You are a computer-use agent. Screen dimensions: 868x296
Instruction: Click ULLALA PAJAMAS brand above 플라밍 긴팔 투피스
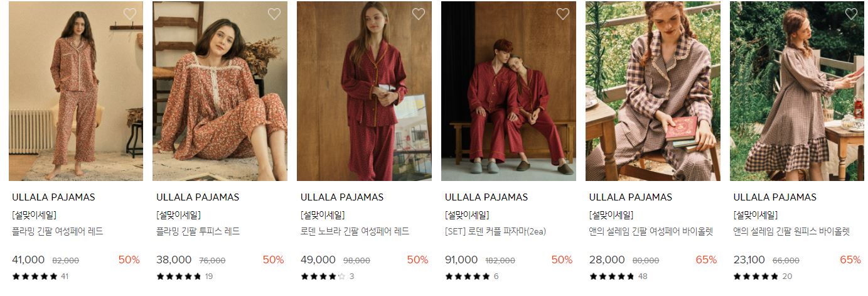coord(198,197)
